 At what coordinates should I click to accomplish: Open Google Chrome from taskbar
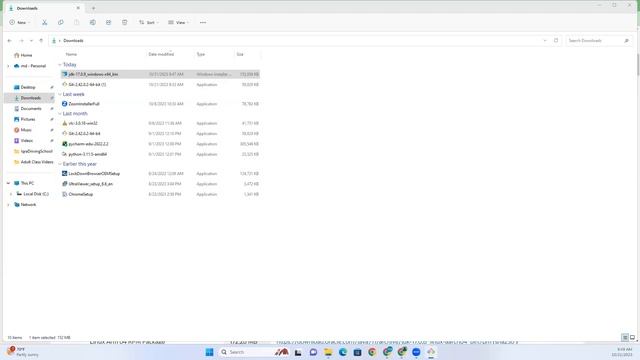372,352
